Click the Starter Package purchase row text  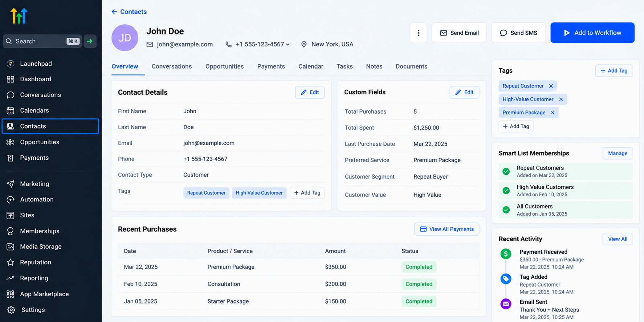pos(228,301)
